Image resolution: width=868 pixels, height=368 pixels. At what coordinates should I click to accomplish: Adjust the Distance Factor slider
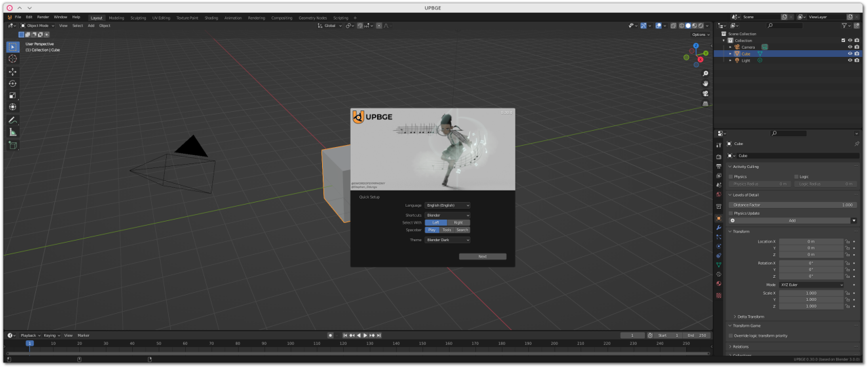[x=793, y=205]
